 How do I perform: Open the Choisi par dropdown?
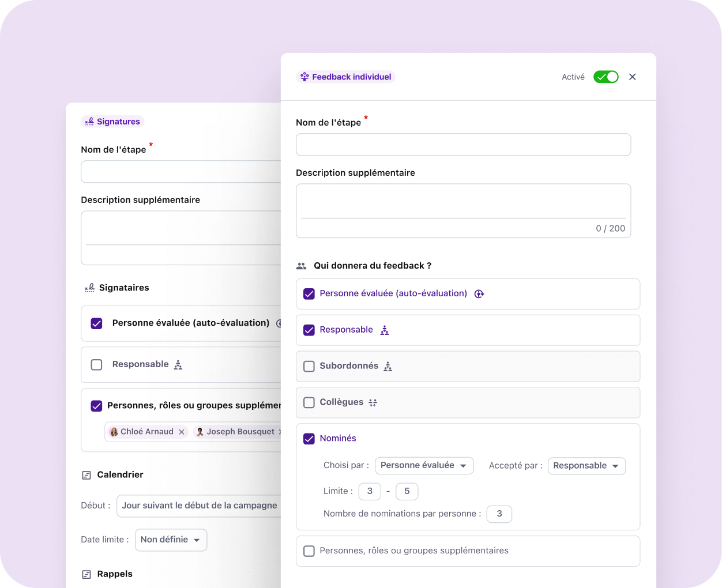[424, 466]
